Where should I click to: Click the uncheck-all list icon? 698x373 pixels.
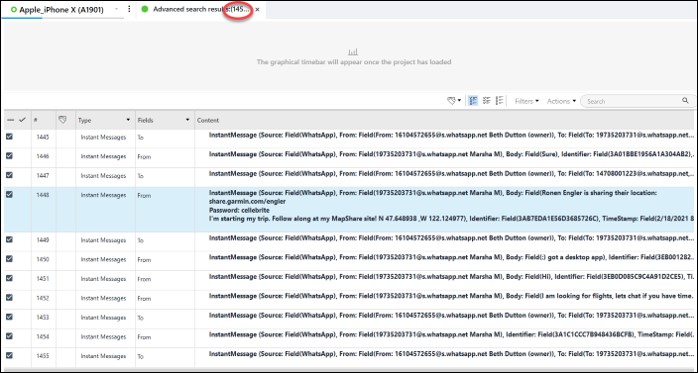tap(499, 101)
